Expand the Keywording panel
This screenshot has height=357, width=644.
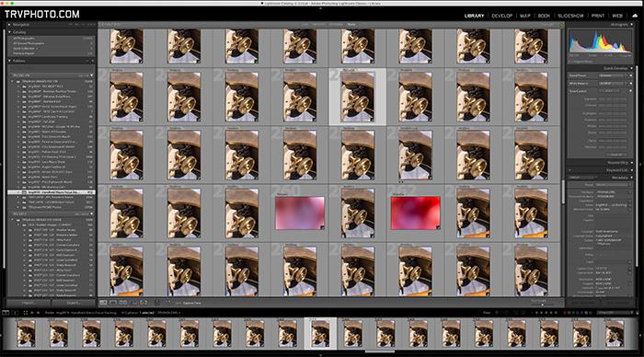click(631, 163)
